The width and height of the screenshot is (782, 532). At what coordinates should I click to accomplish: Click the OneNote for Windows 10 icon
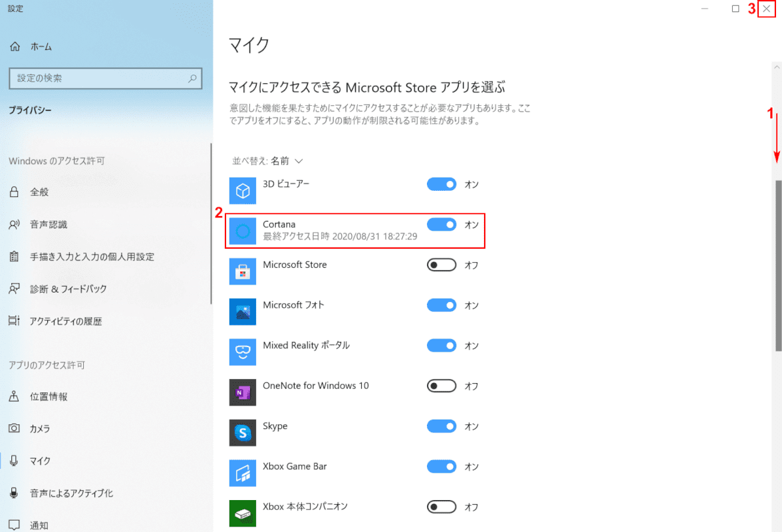[242, 392]
